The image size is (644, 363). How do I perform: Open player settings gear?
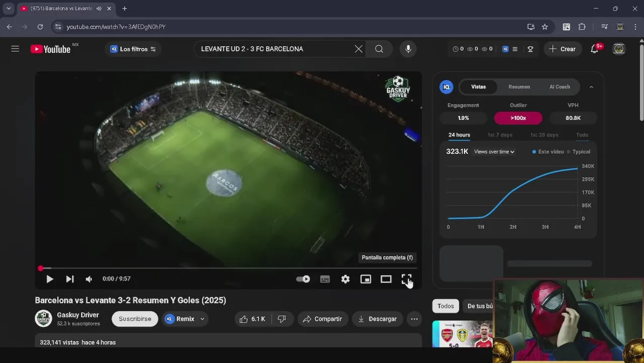pyautogui.click(x=345, y=279)
